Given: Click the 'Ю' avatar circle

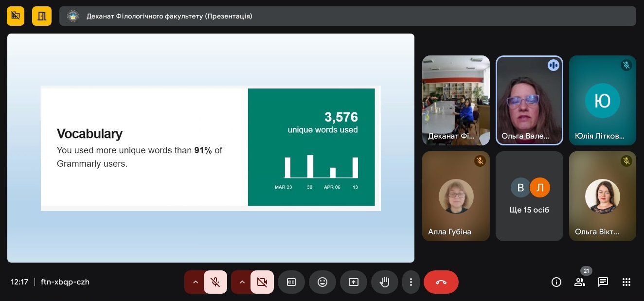Looking at the screenshot, I should click(x=603, y=101).
